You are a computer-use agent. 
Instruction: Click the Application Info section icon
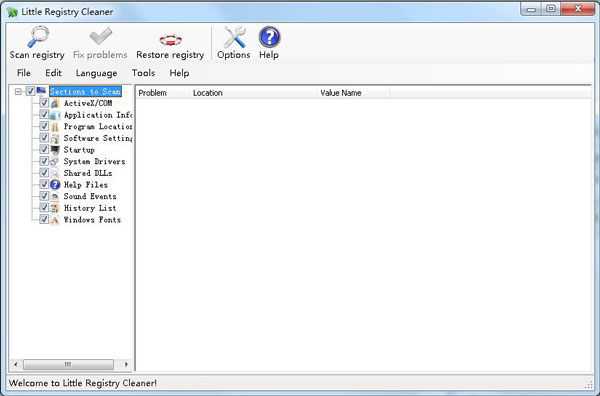pyautogui.click(x=55, y=115)
